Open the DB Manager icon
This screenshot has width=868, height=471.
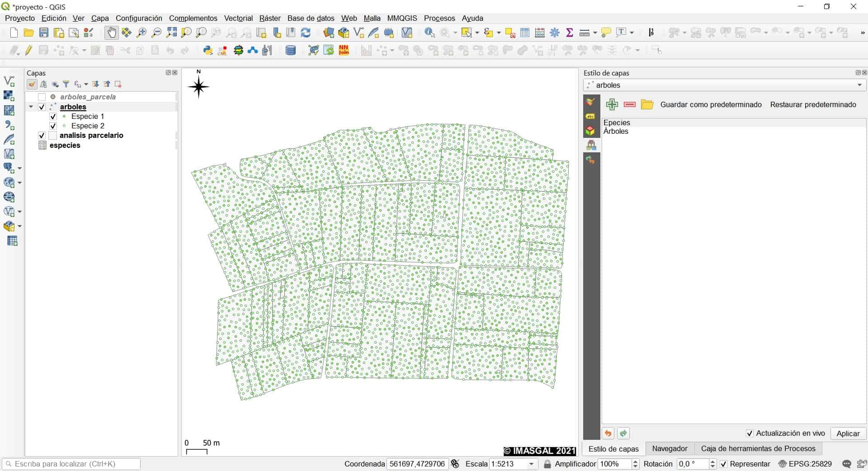pos(291,50)
